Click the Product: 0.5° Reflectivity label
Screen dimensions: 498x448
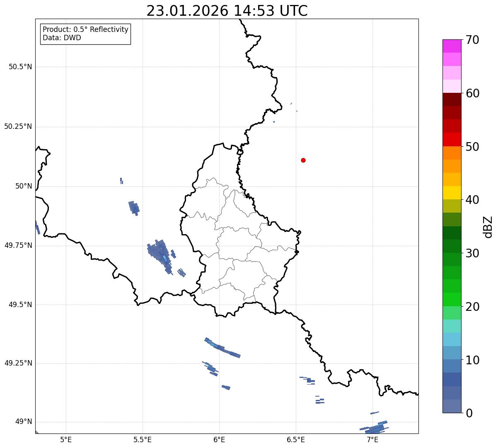(x=85, y=29)
